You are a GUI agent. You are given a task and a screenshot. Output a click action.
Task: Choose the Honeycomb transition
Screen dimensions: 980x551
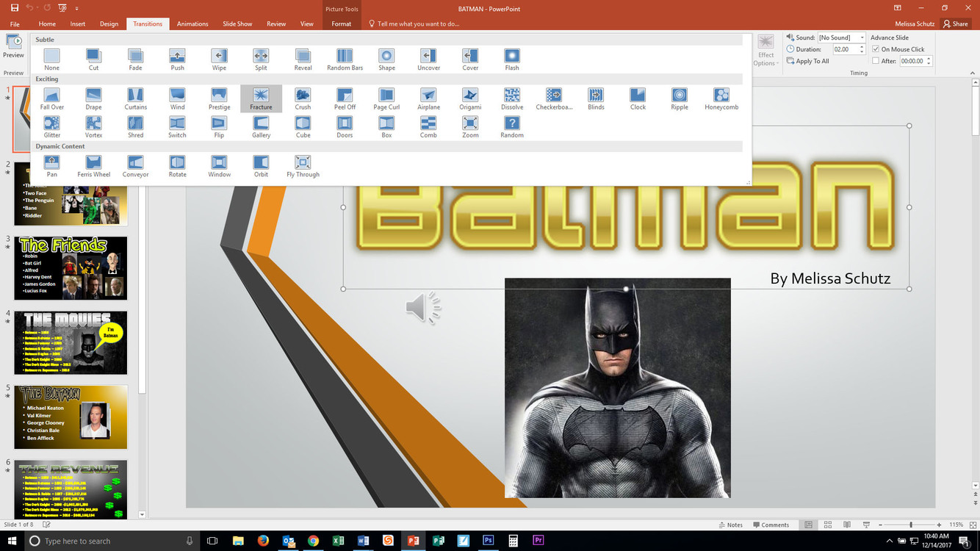(721, 98)
